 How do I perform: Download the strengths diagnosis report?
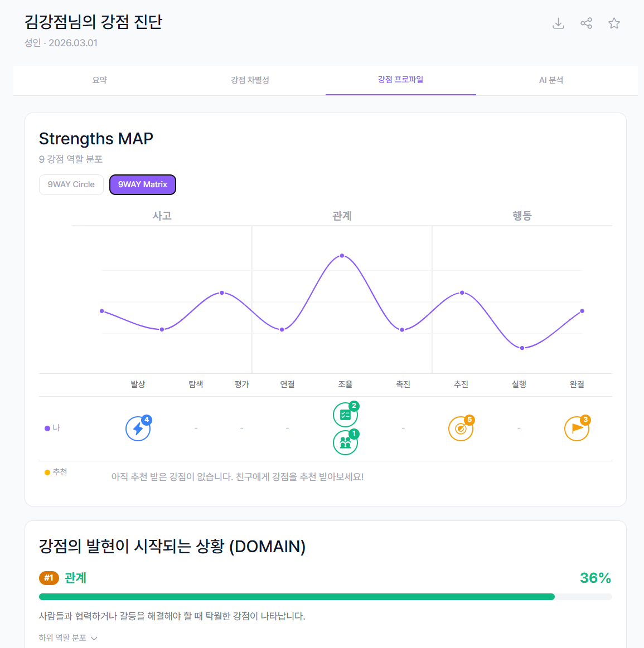[x=558, y=23]
